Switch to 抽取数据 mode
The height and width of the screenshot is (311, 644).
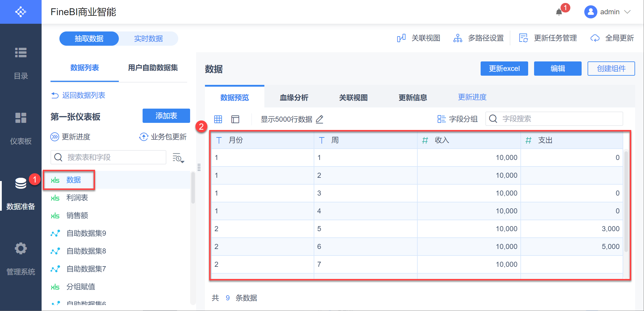89,39
